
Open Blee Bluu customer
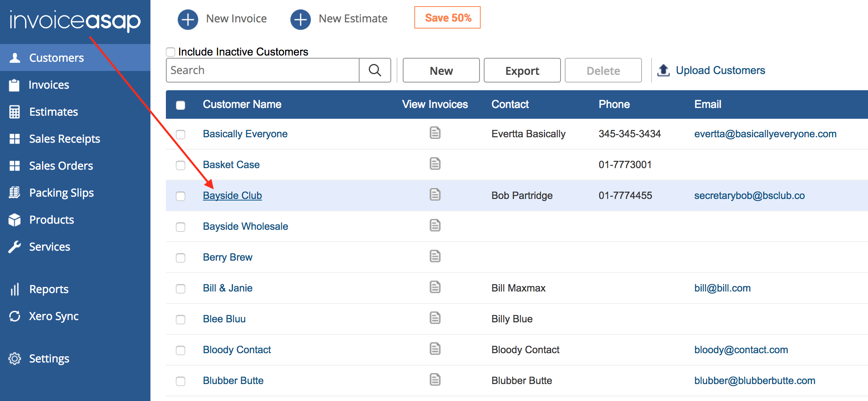(x=224, y=319)
